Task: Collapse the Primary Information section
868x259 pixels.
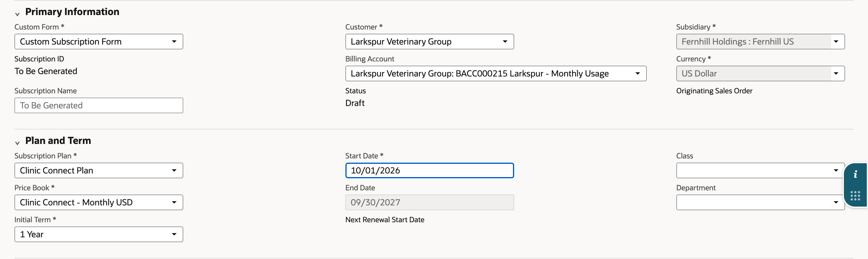Action: click(17, 14)
